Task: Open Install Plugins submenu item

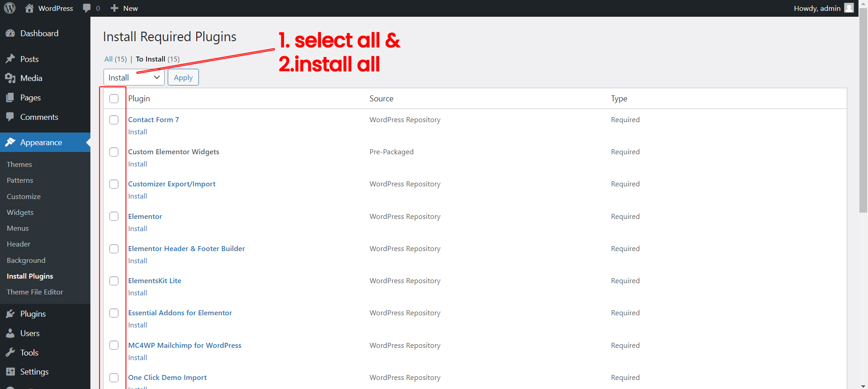Action: coord(30,276)
